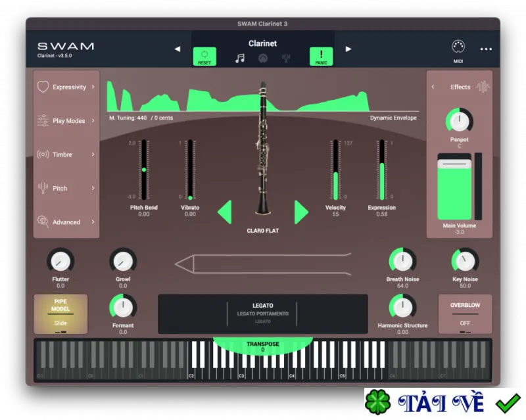Click the pipe slide diagram
526x420 pixels.
(x=263, y=264)
